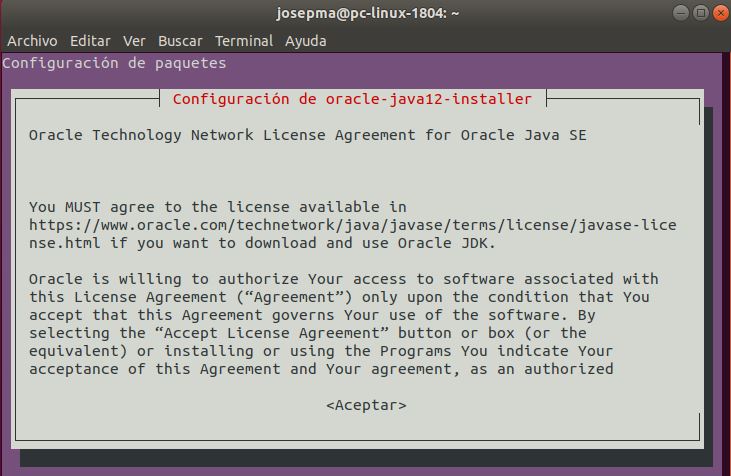
Task: Click the 'this License Agreement (“Agreement”)' line
Action: pyautogui.click(x=339, y=297)
